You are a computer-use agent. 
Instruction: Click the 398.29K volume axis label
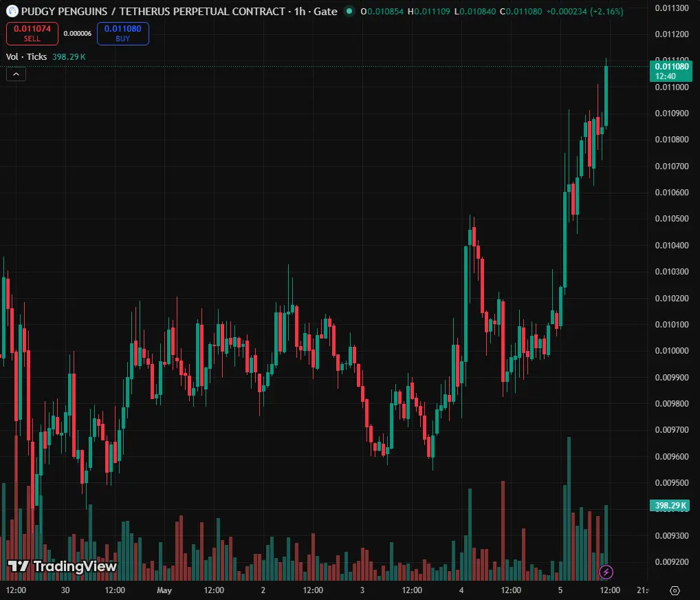tap(670, 505)
